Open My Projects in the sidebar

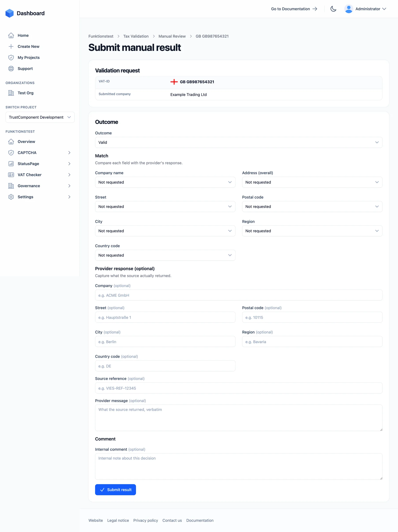tap(40, 58)
